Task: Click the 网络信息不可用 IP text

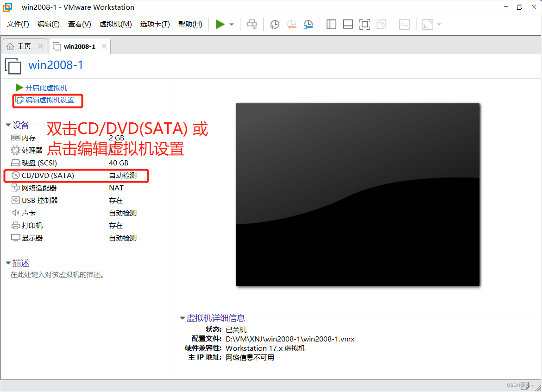Action: (250, 357)
